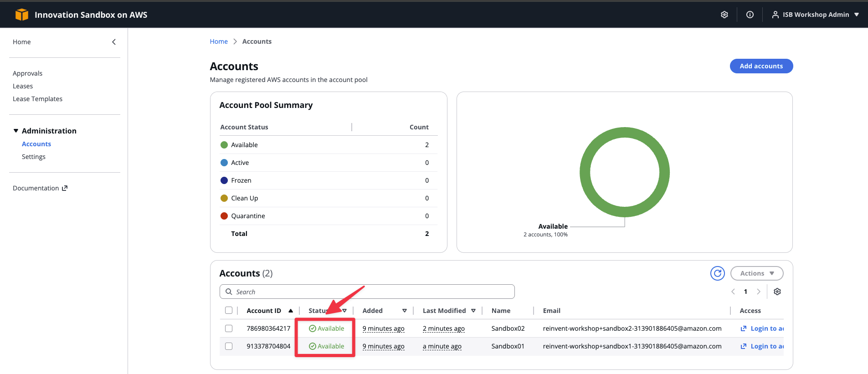Open the settings gear in top header
This screenshot has height=374, width=868.
coord(724,15)
